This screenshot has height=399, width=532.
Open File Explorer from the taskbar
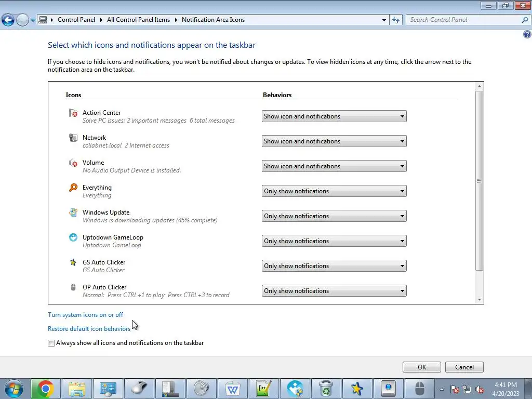pos(77,389)
